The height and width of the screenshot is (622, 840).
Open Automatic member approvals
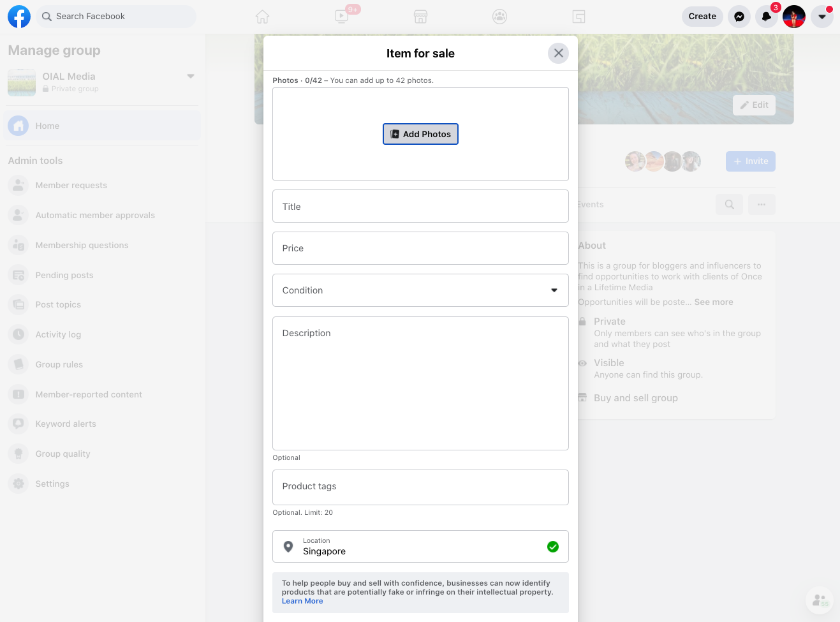tap(102, 215)
